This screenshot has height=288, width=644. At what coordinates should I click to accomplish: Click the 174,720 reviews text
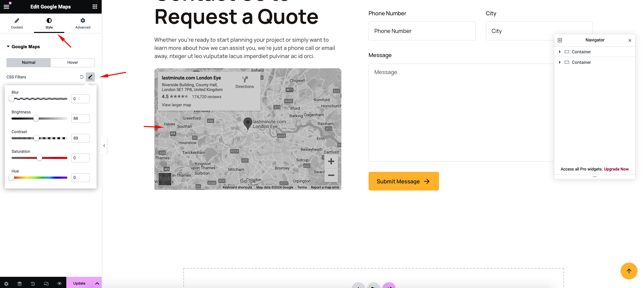coord(206,97)
